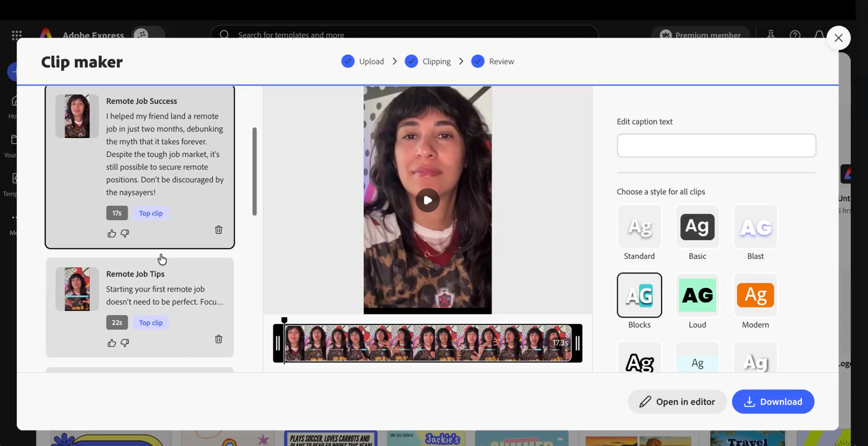
Task: Click the Remote Job Success title
Action: [x=141, y=101]
